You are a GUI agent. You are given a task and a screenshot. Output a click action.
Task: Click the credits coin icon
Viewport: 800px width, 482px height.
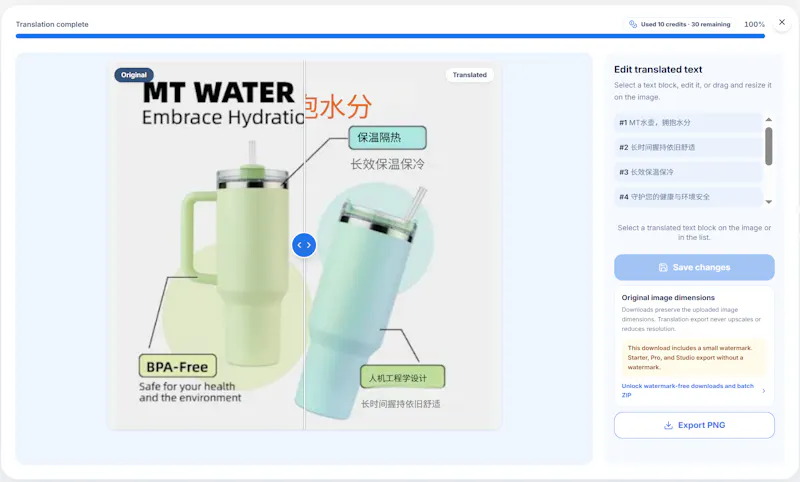pos(633,24)
